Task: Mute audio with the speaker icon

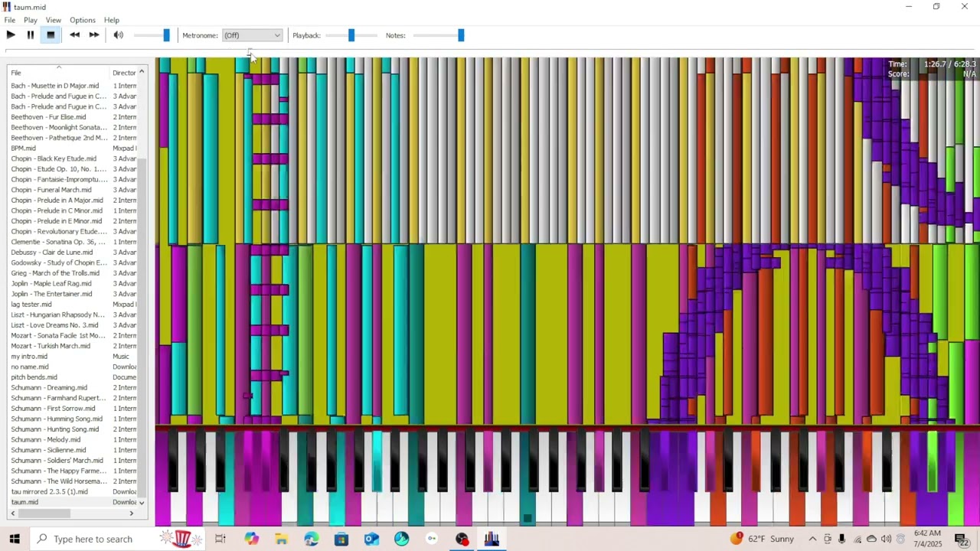Action: pyautogui.click(x=119, y=35)
